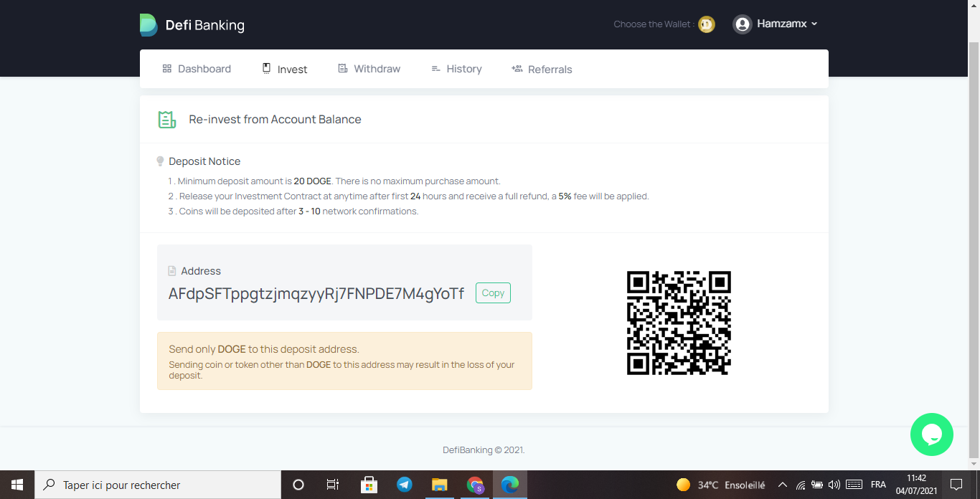This screenshot has height=499, width=980.
Task: Open the green live chat bubble
Action: coord(932,434)
